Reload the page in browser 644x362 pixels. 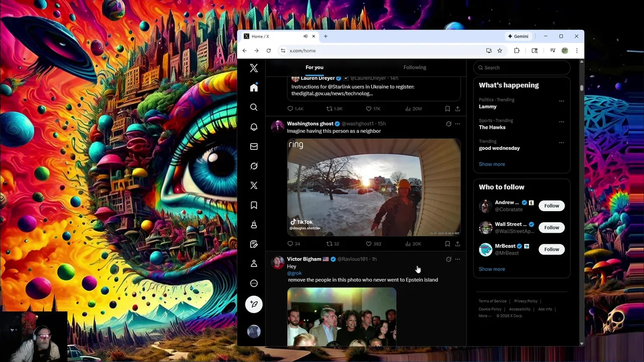click(x=269, y=51)
